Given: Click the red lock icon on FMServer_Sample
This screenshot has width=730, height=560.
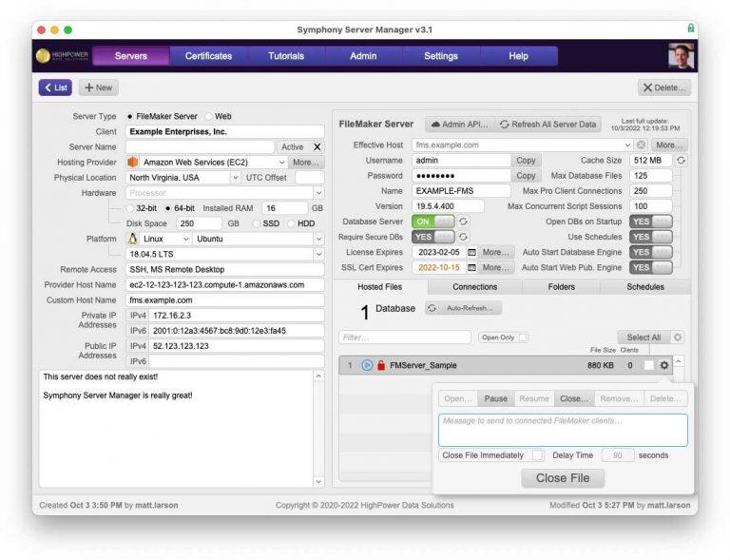Looking at the screenshot, I should (381, 365).
